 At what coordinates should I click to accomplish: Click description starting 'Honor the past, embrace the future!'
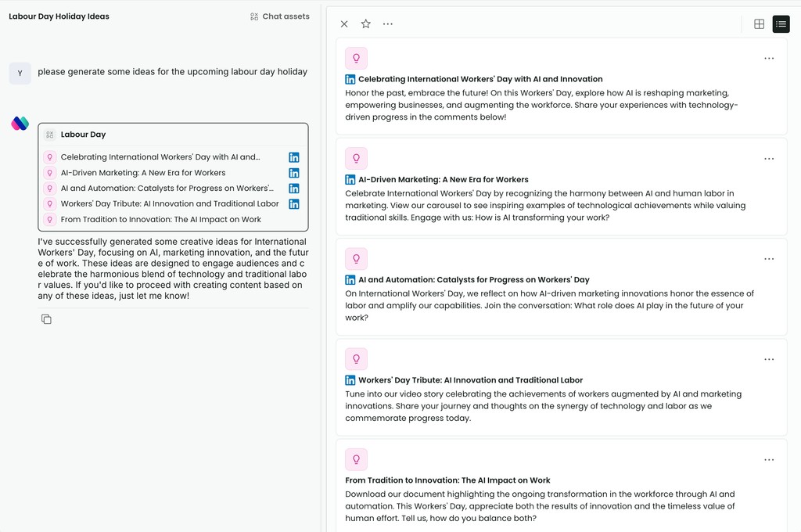541,105
